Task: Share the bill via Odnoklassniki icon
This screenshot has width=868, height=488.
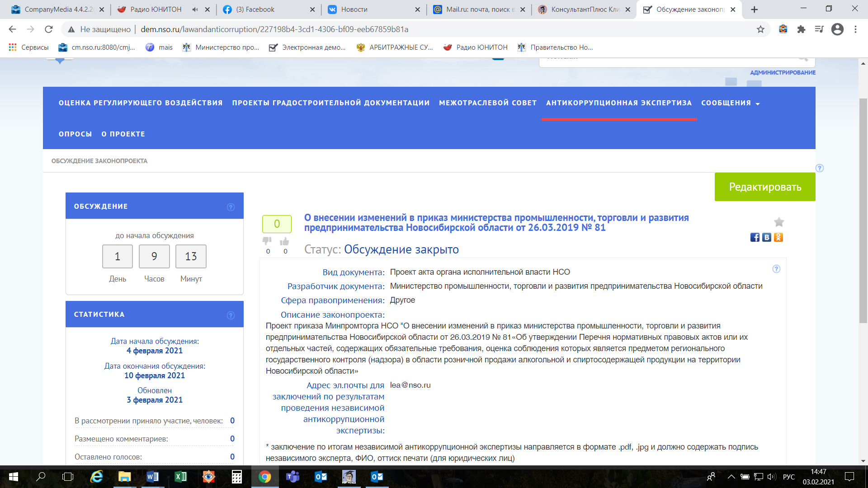Action: (x=778, y=237)
